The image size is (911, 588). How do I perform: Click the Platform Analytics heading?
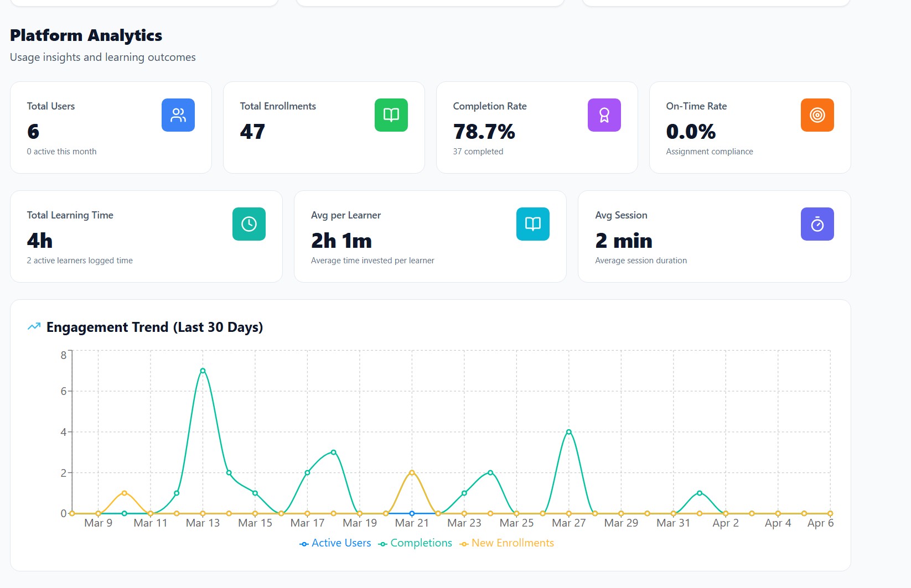click(x=86, y=35)
